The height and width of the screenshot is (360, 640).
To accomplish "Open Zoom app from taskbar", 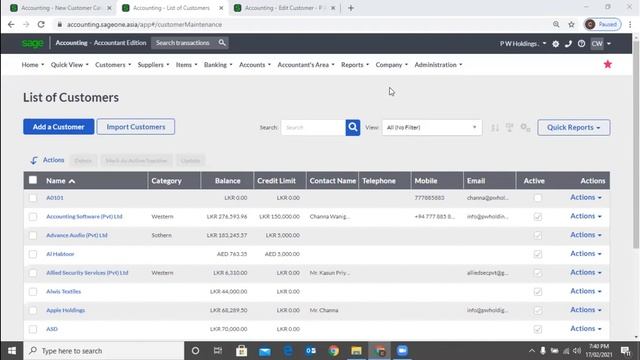I will pyautogui.click(x=402, y=351).
